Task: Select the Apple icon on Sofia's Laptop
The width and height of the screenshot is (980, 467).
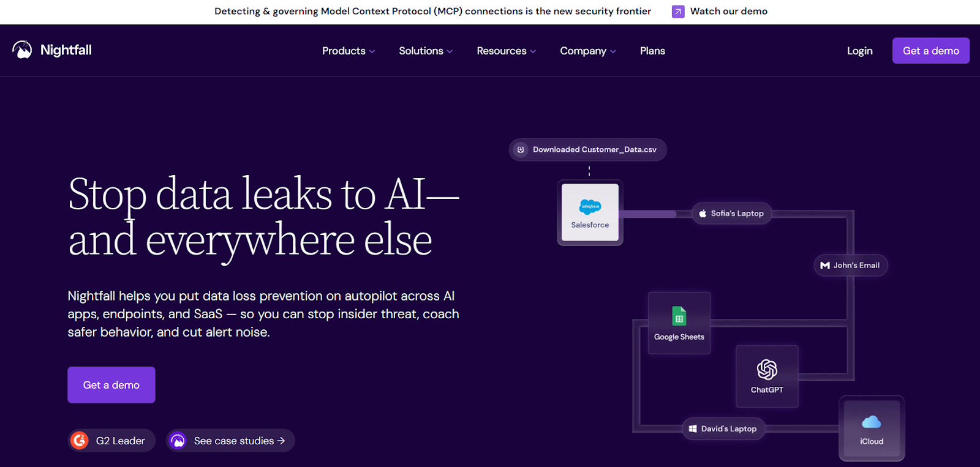Action: tap(702, 213)
